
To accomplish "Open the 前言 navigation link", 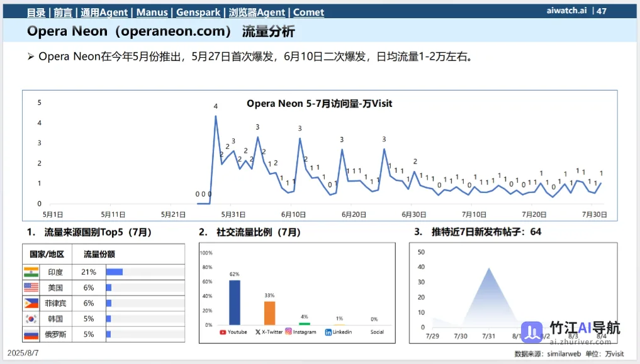I will tap(63, 12).
